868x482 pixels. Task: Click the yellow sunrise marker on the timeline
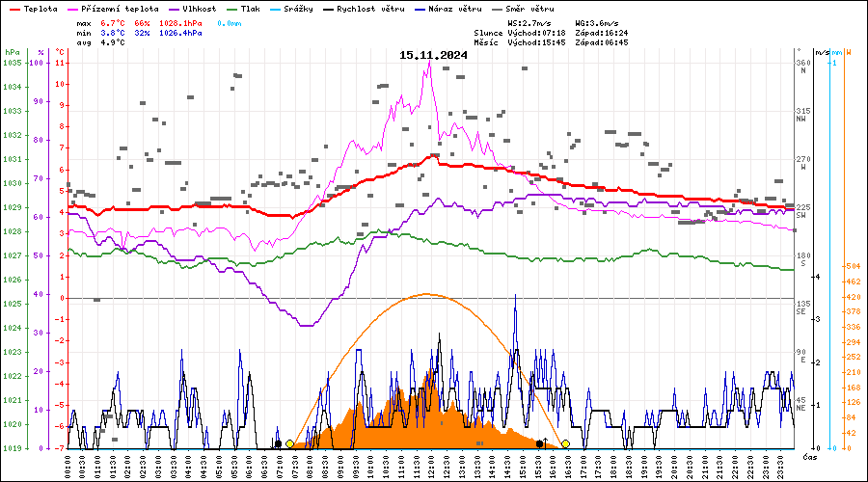289,444
